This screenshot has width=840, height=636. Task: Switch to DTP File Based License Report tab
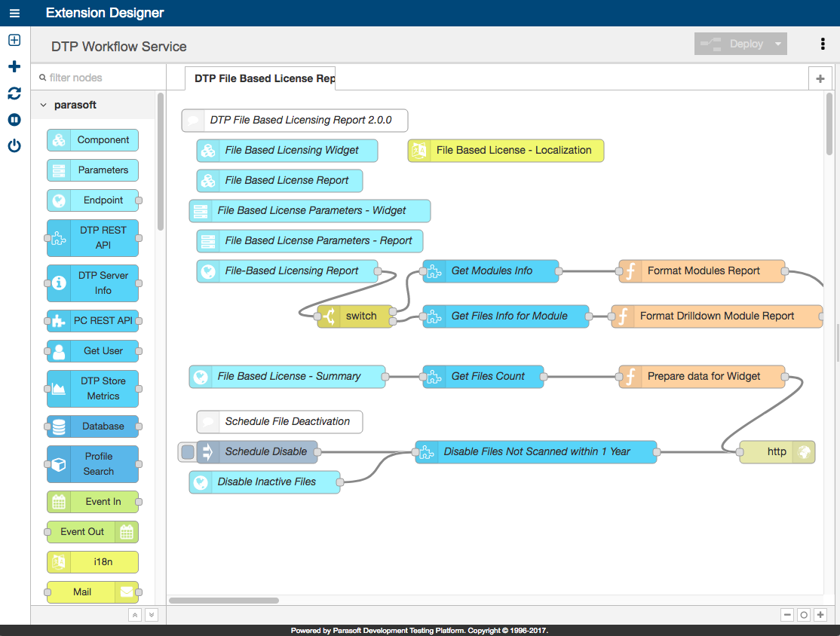tap(260, 78)
